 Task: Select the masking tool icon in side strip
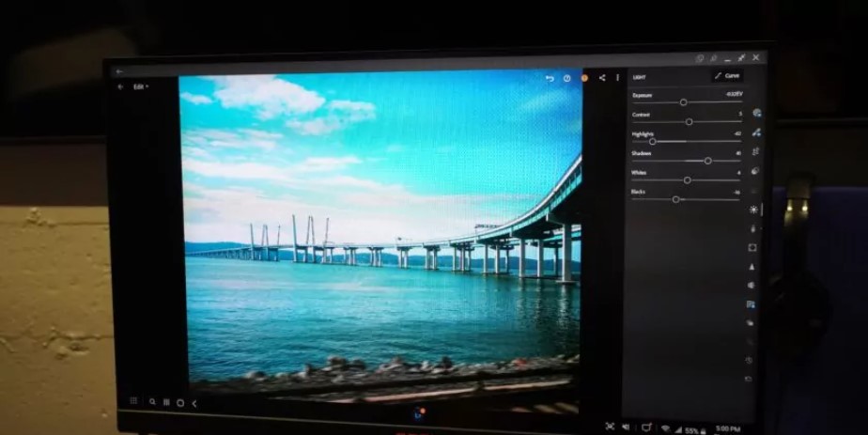[x=757, y=113]
